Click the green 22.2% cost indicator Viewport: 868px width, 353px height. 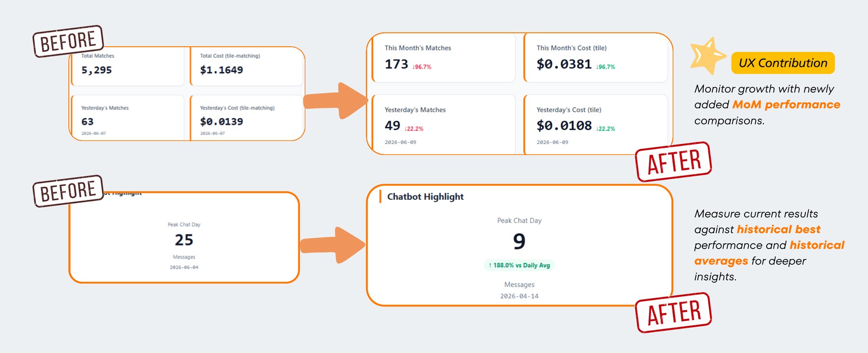click(606, 129)
